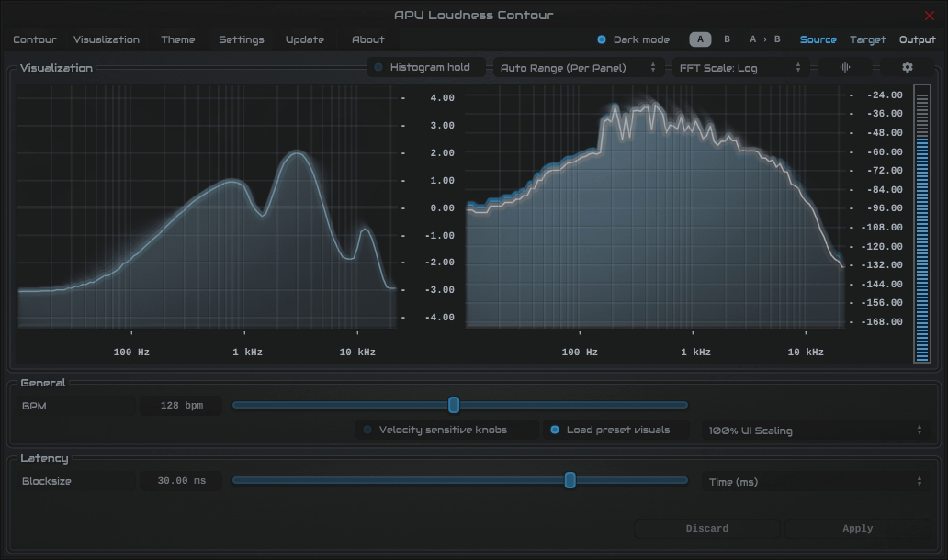Open the About menu
The image size is (948, 560).
click(x=368, y=39)
